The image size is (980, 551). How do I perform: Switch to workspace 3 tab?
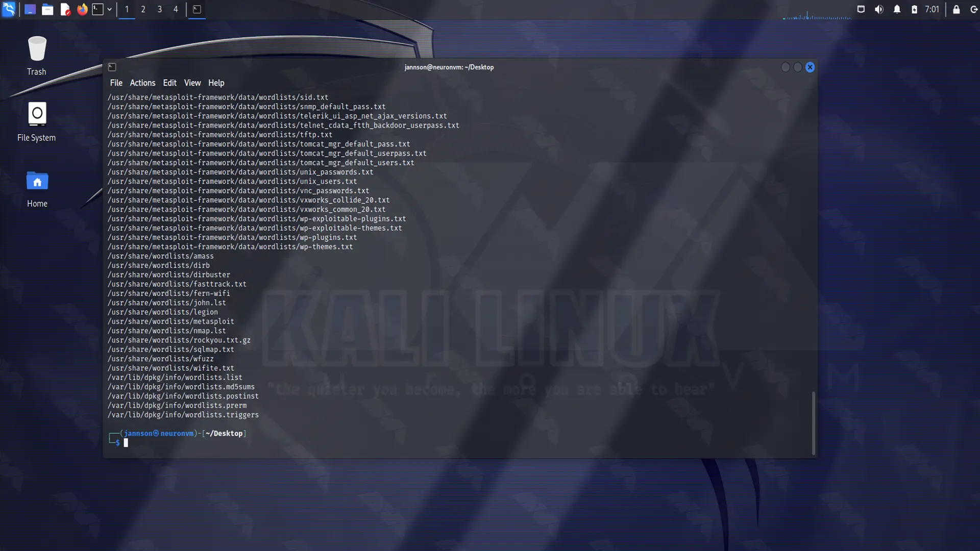pos(160,9)
